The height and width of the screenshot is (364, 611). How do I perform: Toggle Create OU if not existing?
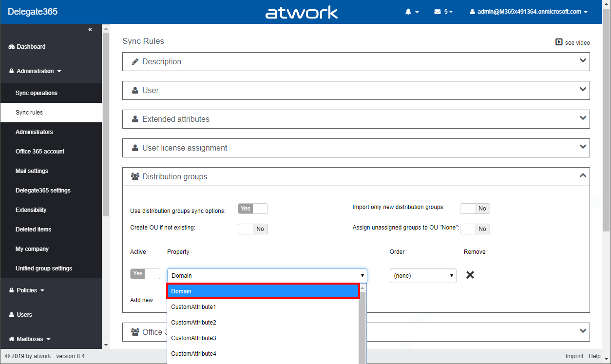pos(253,229)
